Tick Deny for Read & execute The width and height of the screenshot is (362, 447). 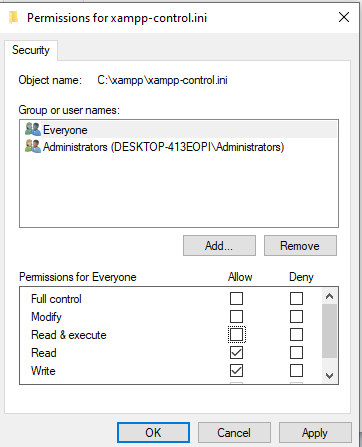[x=296, y=334]
